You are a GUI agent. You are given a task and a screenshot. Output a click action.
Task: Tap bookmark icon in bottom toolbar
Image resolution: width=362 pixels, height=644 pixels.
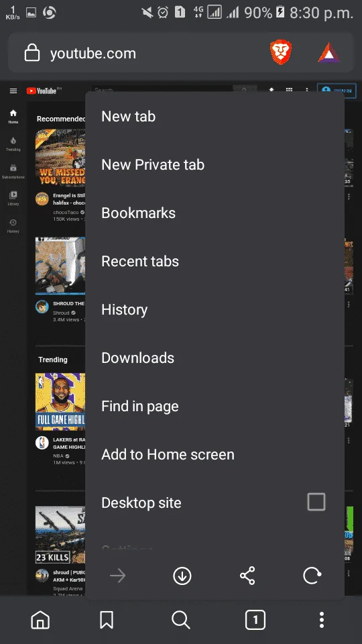point(107,620)
